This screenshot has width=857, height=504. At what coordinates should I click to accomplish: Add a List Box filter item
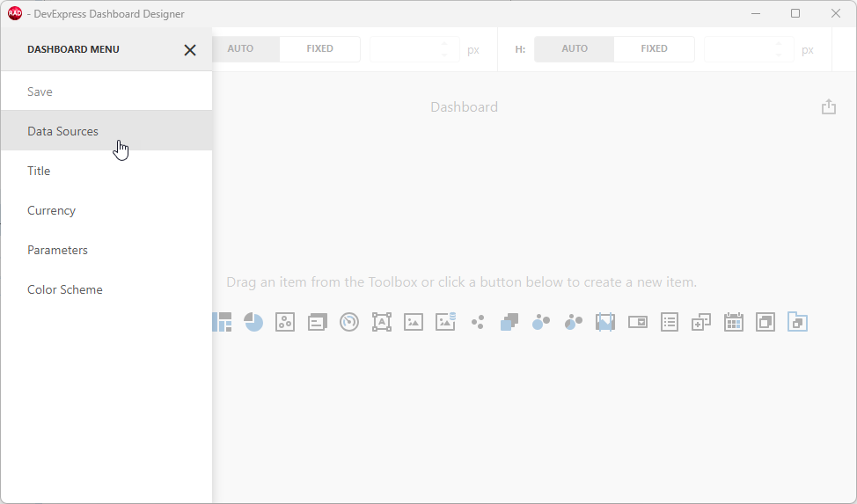(670, 322)
